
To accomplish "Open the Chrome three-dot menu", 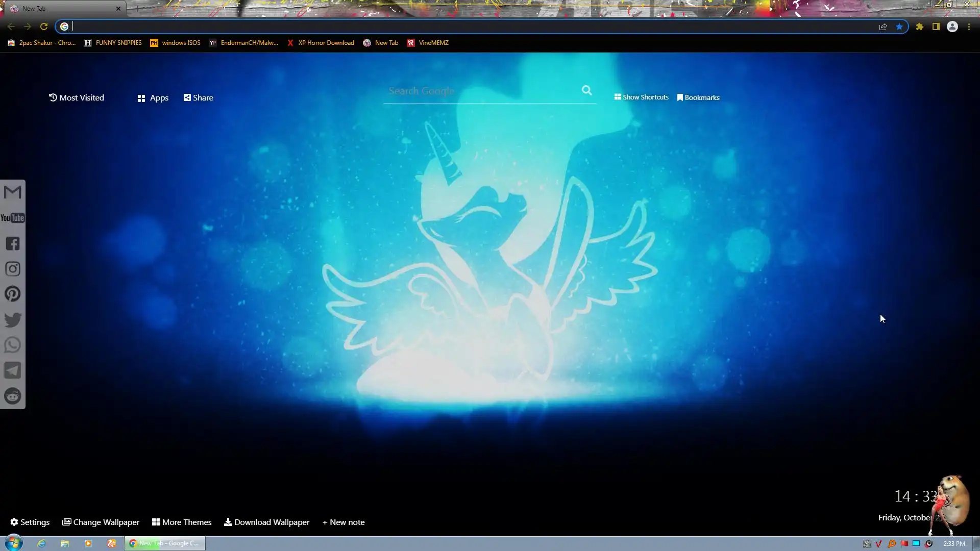I will [x=969, y=27].
